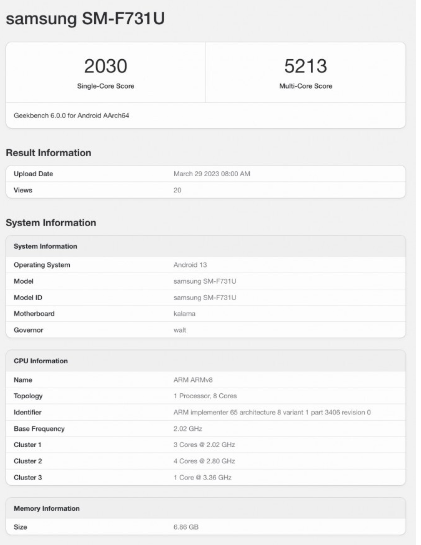Image resolution: width=421 pixels, height=545 pixels.
Task: Select the kalama motherboard value
Action: tap(184, 314)
